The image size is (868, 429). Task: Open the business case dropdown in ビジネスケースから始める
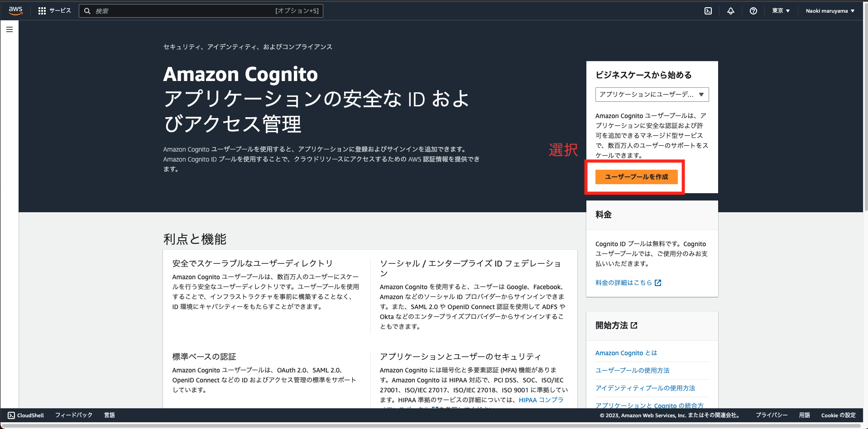pos(652,94)
